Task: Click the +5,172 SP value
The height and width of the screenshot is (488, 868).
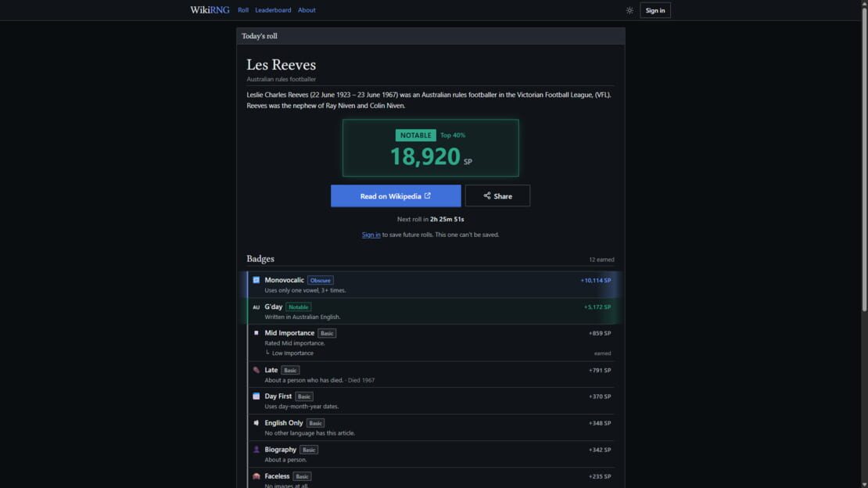Action: (597, 307)
